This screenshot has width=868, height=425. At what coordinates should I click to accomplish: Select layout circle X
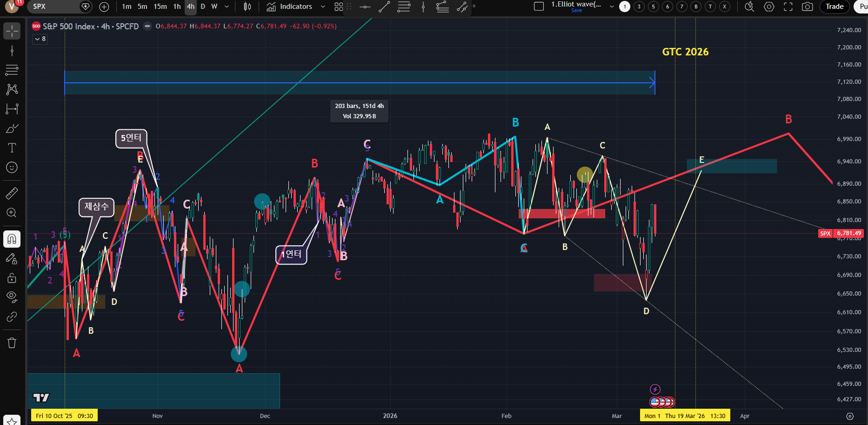click(x=724, y=7)
